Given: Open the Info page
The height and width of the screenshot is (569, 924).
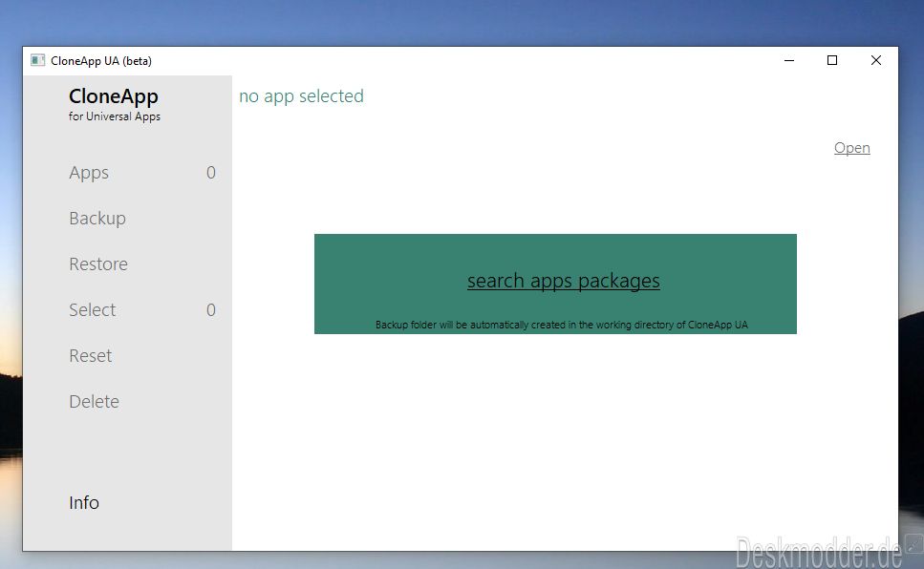Looking at the screenshot, I should pyautogui.click(x=84, y=502).
